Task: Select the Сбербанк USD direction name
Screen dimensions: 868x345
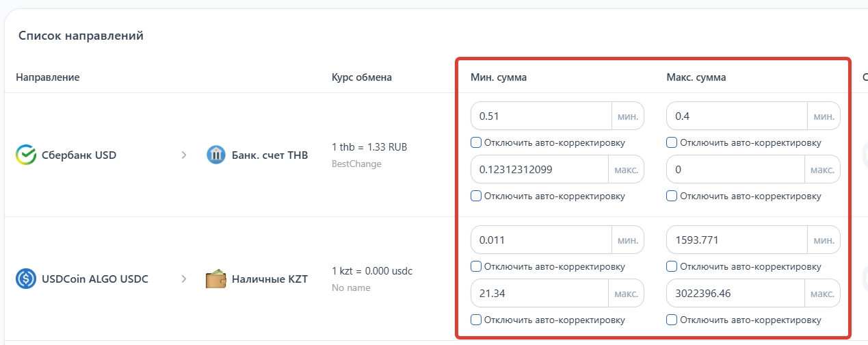Action: [79, 155]
